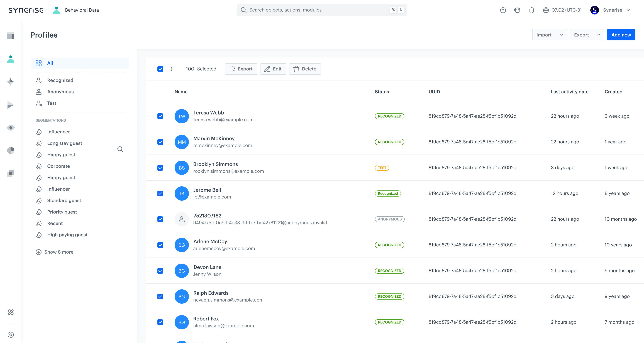Open the Notifications bell icon
This screenshot has width=644, height=343.
(x=531, y=10)
